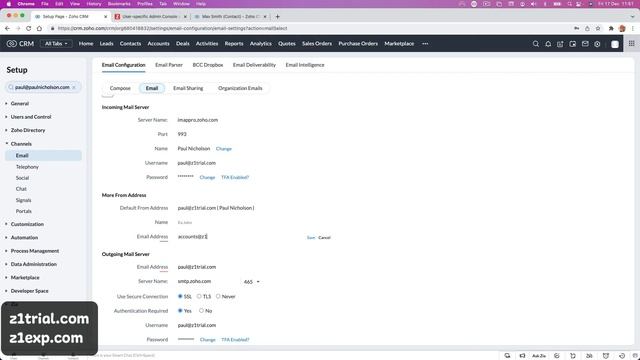Open Organization Emails sub-tab
Screen dimensions: 640x360
[x=240, y=88]
